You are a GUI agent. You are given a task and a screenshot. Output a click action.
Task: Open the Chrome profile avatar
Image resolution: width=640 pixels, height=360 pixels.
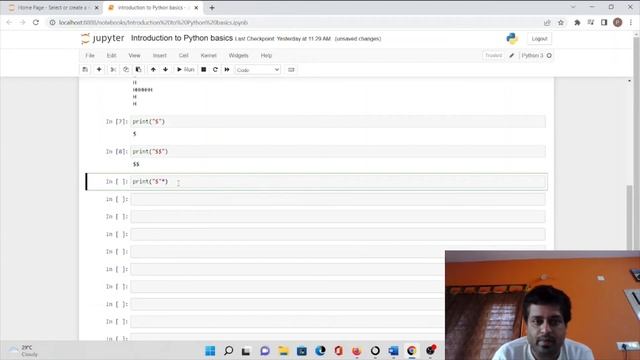point(618,23)
